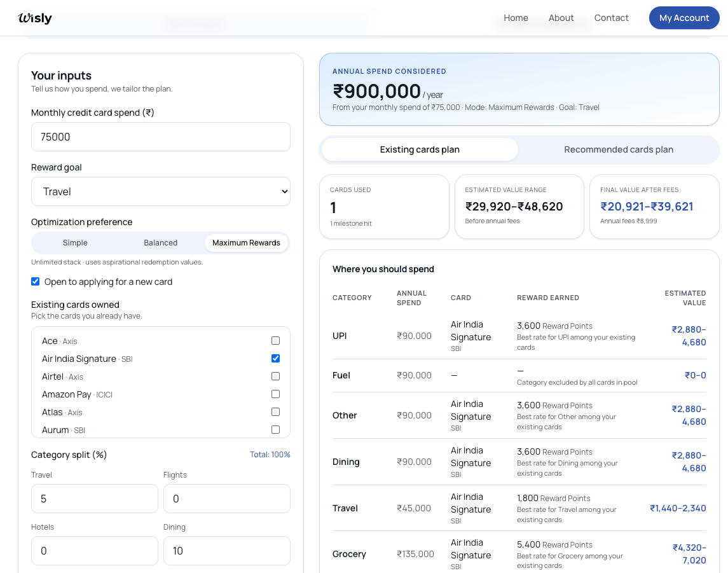Toggle Open to applying for a new card

point(35,281)
